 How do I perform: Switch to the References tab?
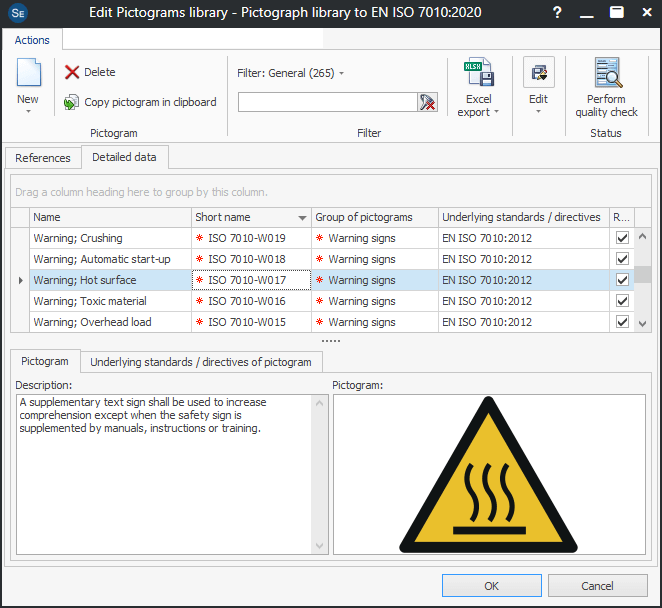(x=43, y=158)
